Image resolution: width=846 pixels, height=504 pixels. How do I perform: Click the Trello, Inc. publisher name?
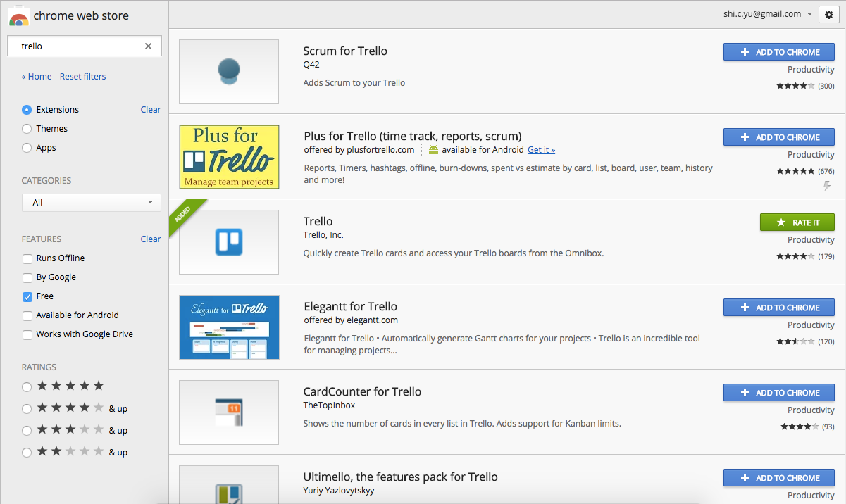[323, 235]
